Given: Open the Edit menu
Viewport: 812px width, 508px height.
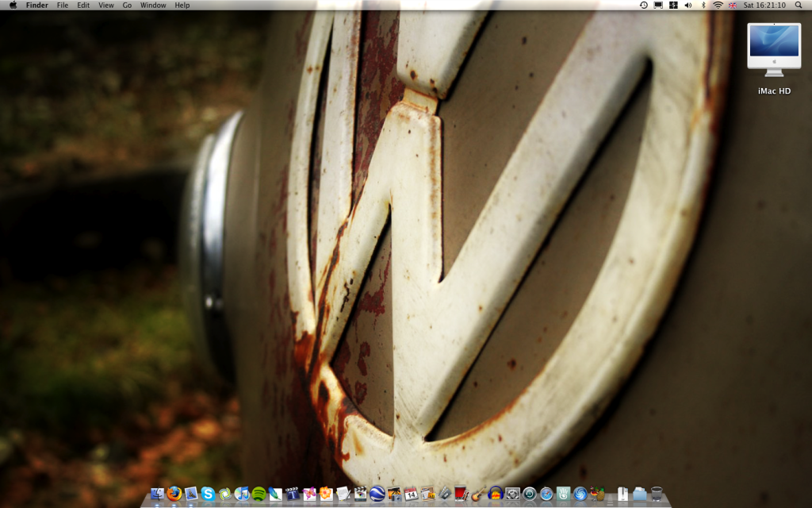Looking at the screenshot, I should pyautogui.click(x=83, y=6).
